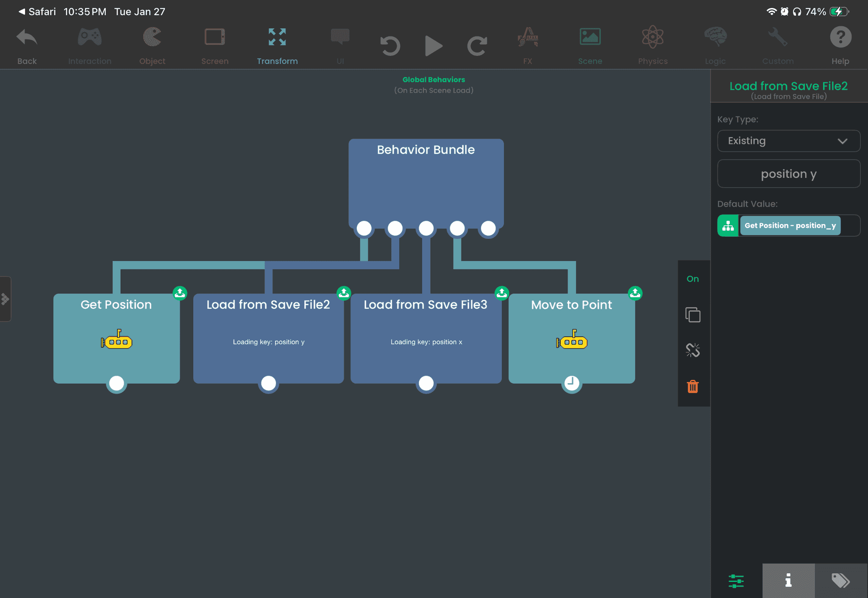
Task: Click the position y key field
Action: pyautogui.click(x=788, y=174)
